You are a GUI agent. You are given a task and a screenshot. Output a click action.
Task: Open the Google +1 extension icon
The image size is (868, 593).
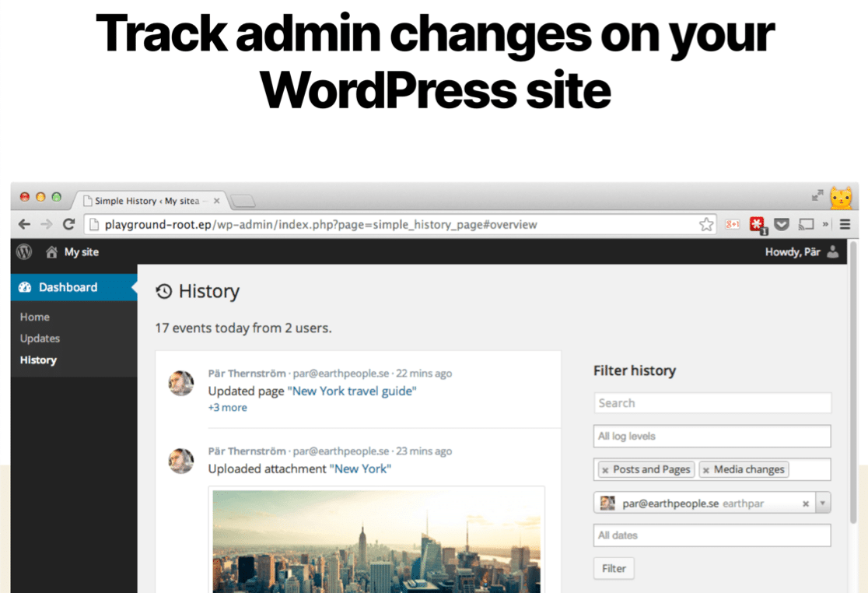[x=733, y=224]
